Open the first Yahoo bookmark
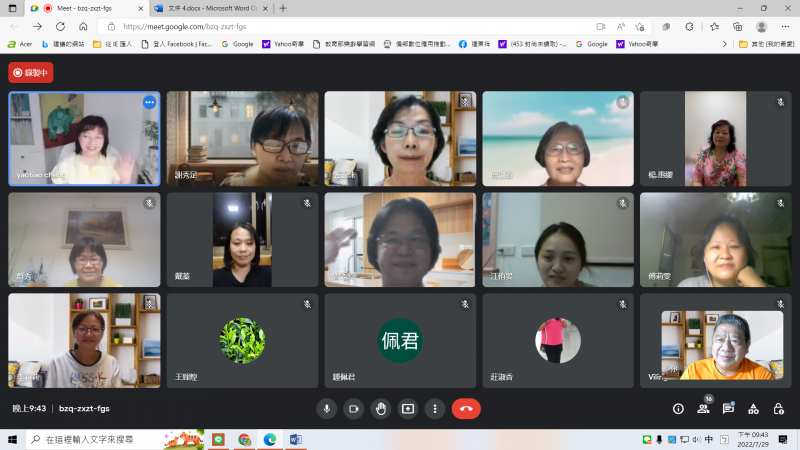 283,44
